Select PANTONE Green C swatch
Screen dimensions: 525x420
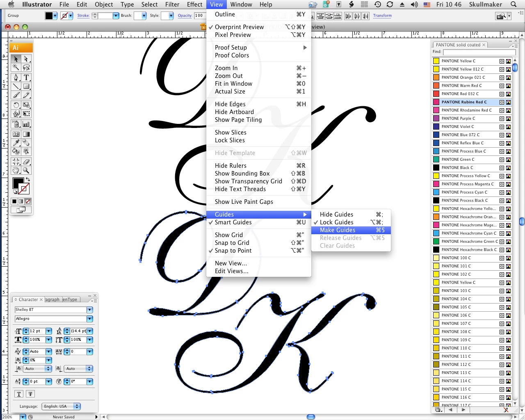(x=472, y=160)
